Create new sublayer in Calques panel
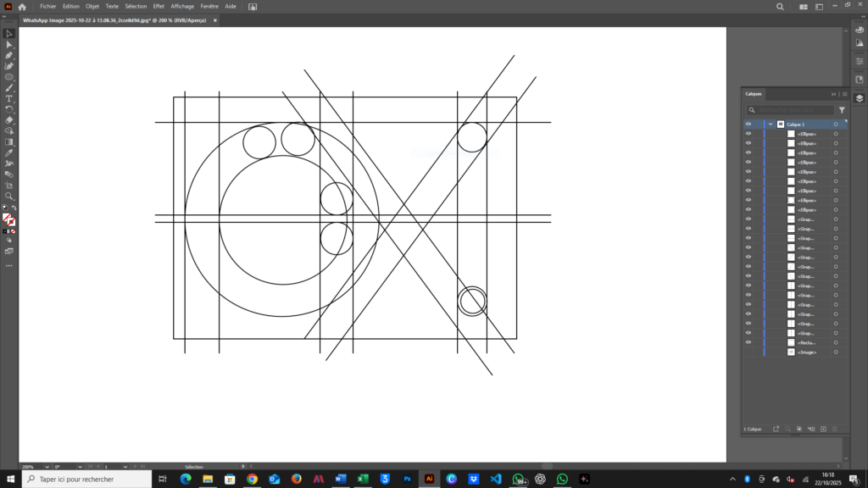 [x=811, y=429]
